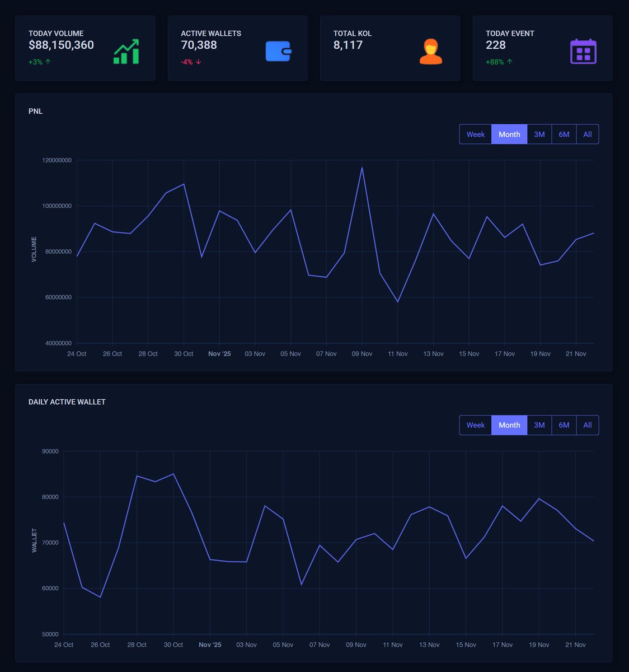This screenshot has width=629, height=672.
Task: Switch PNL chart to Week view
Action: click(475, 134)
